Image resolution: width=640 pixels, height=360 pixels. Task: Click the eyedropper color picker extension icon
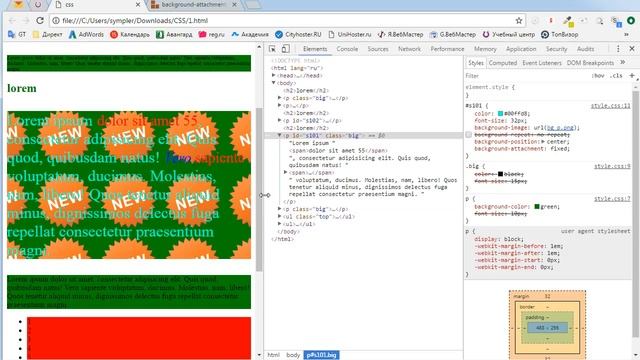pyautogui.click(x=567, y=20)
